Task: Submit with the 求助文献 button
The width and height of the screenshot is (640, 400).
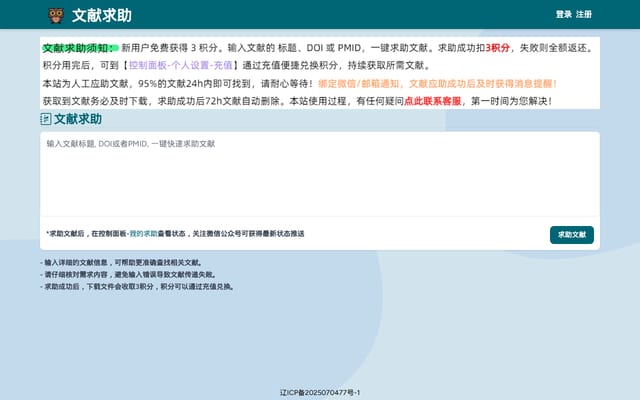Action: (x=571, y=235)
